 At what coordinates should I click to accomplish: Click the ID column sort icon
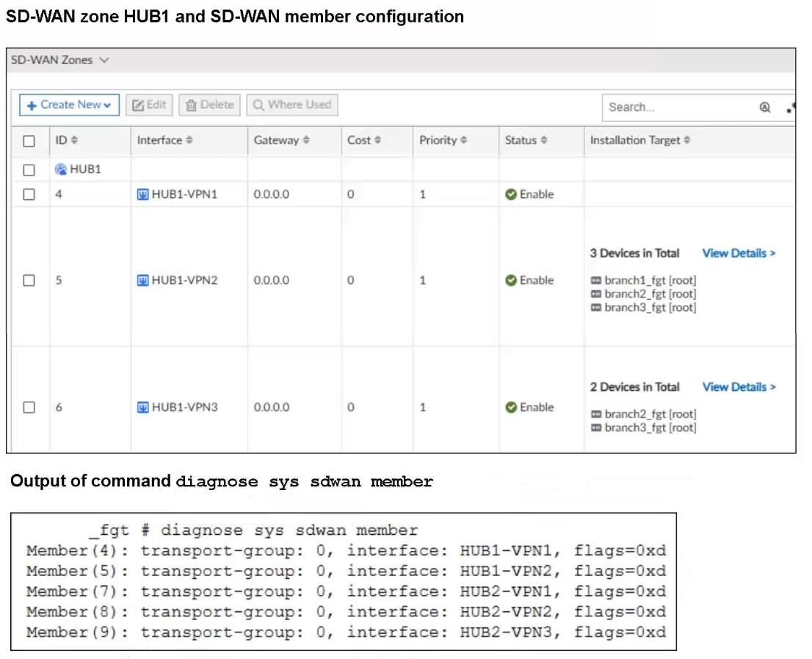74,140
